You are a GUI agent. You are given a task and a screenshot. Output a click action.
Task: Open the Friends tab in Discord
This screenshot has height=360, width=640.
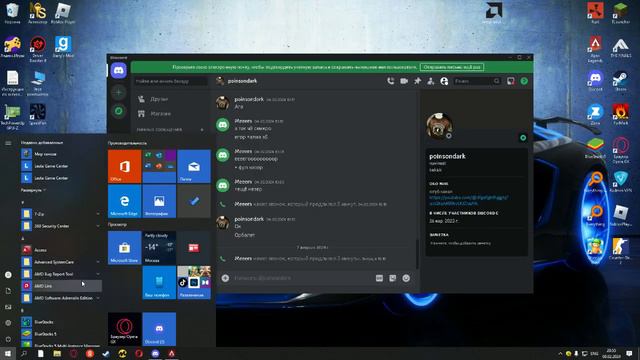172,99
